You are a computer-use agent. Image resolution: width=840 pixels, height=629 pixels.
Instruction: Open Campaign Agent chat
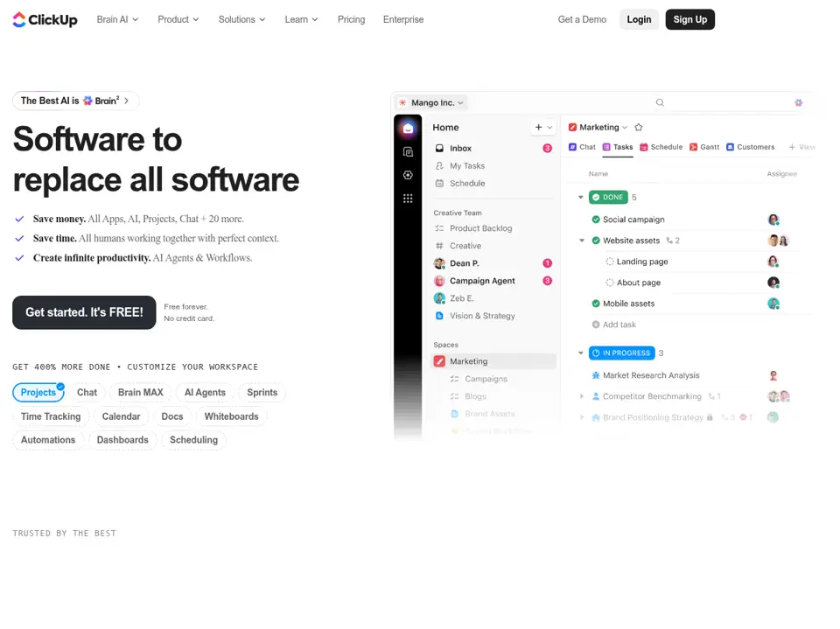pyautogui.click(x=493, y=281)
